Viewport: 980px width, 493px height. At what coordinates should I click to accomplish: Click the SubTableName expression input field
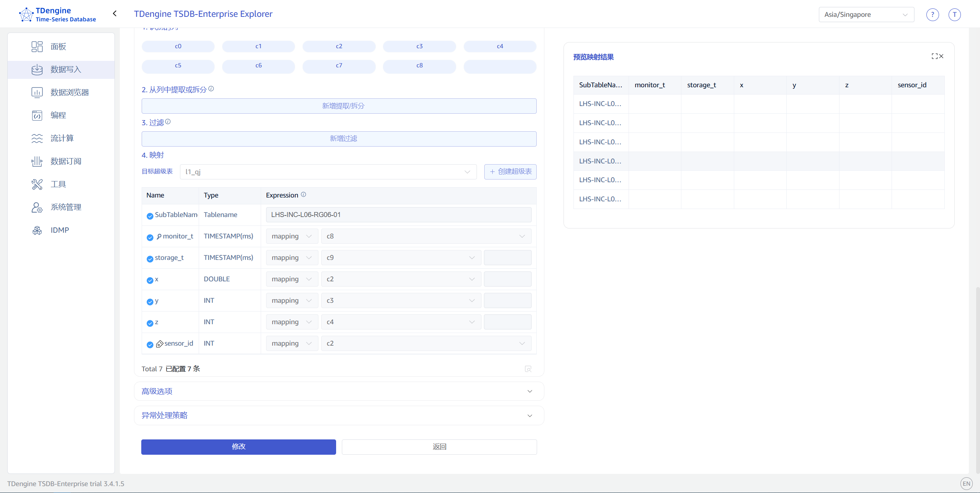(398, 215)
